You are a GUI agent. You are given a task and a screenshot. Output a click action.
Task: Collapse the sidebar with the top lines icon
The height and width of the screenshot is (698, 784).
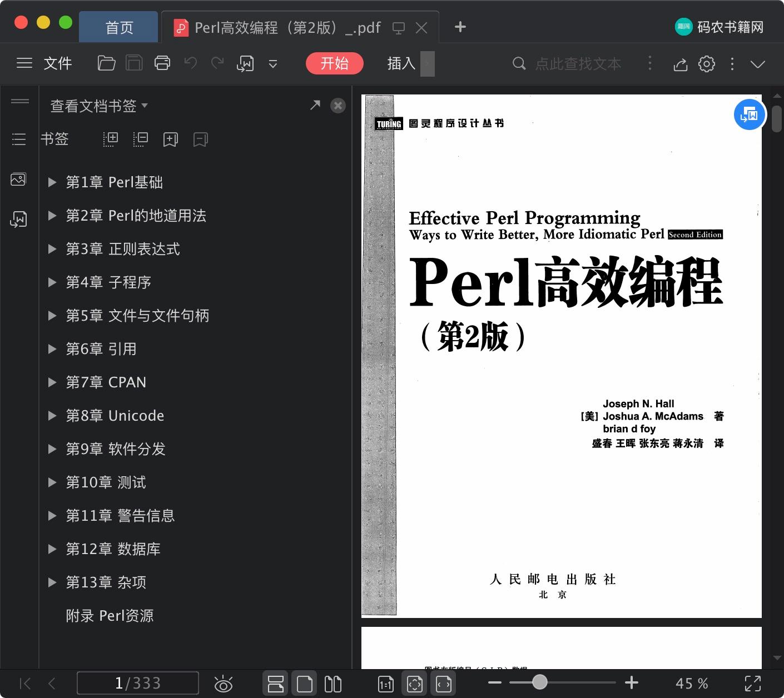click(x=20, y=101)
